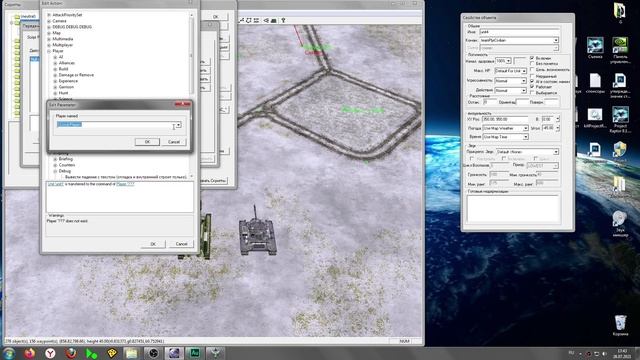The height and width of the screenshot is (360, 640).
Task: Expand the Camera tree node
Action: coord(49,21)
